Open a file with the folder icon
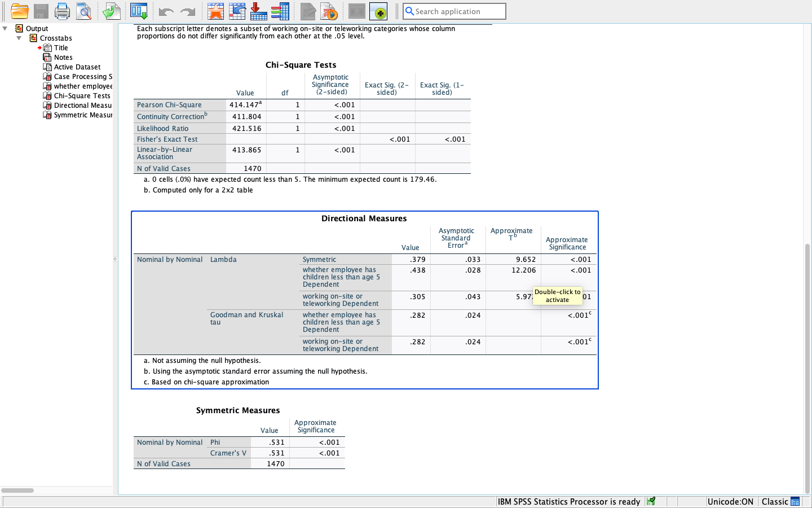This screenshot has width=812, height=508. [20, 11]
